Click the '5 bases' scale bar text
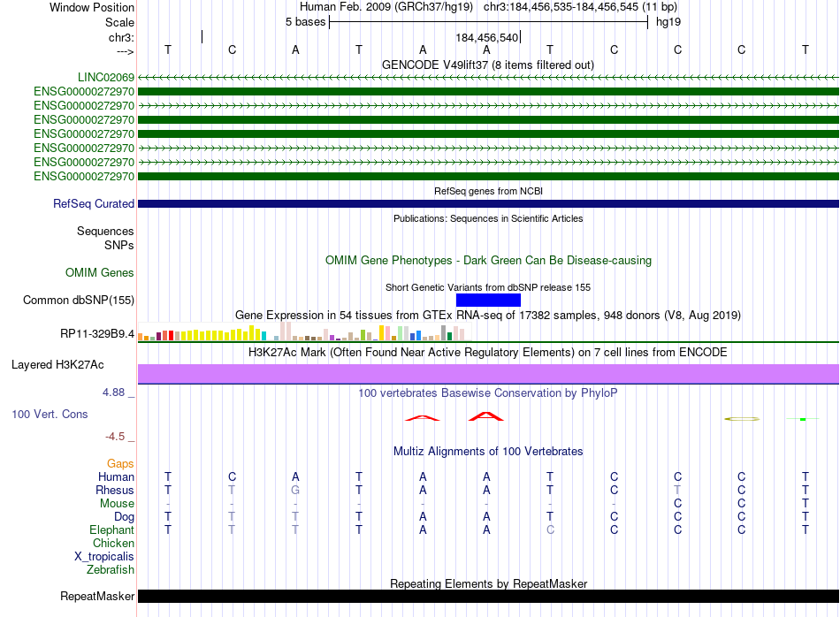This screenshot has height=617, width=840. click(x=305, y=22)
